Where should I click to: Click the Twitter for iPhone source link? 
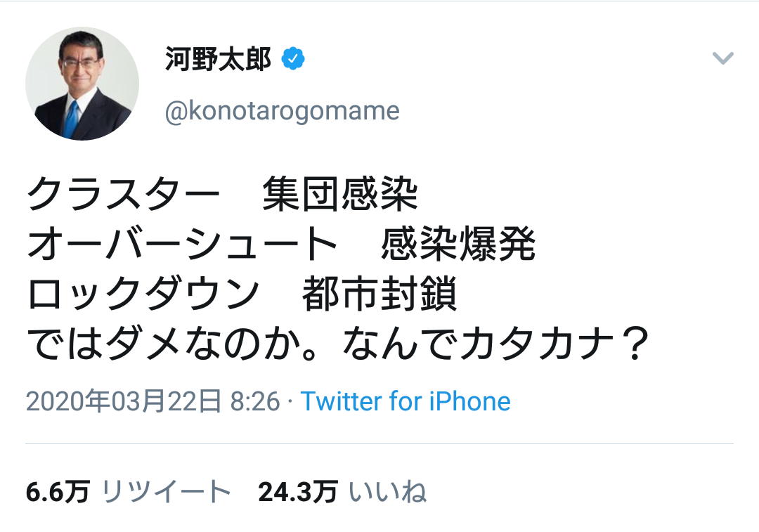pyautogui.click(x=406, y=401)
